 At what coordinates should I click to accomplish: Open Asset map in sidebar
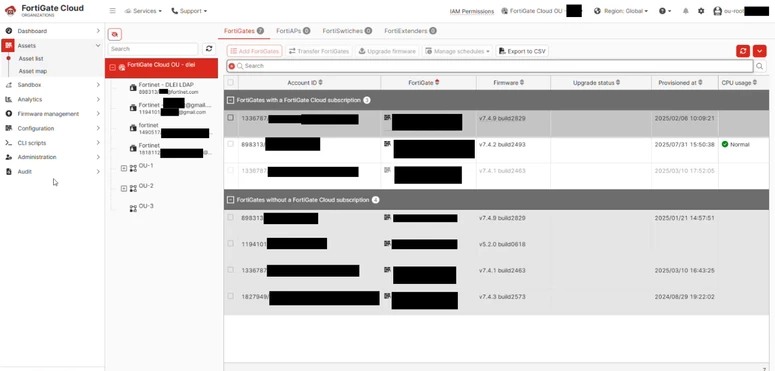pyautogui.click(x=33, y=71)
